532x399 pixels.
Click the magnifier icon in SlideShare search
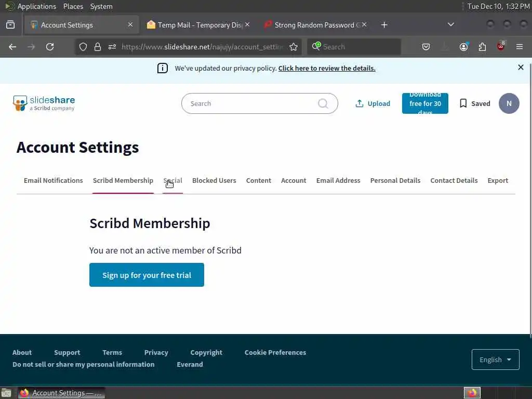click(323, 103)
